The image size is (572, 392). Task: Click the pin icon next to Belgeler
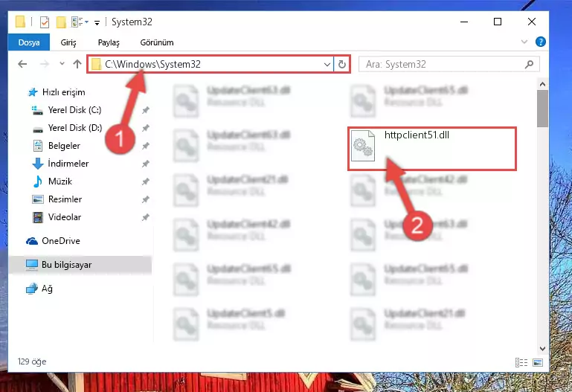pyautogui.click(x=145, y=146)
